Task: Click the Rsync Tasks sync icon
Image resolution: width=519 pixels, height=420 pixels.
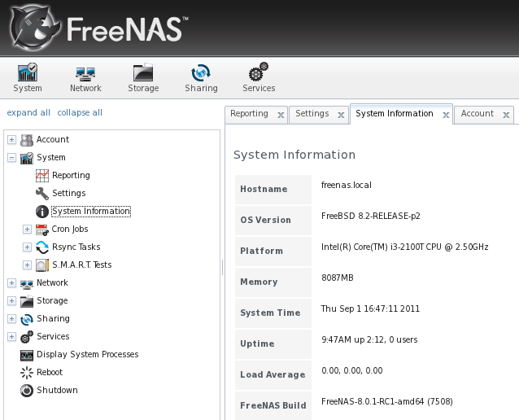Action: point(42,247)
